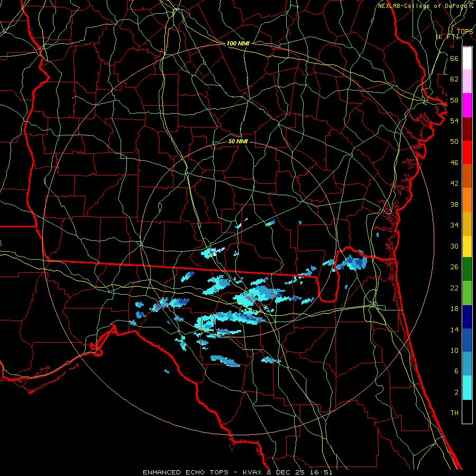The image size is (476, 476).
Task: Click the white swatch at the top of the legend
Action: tap(467, 58)
